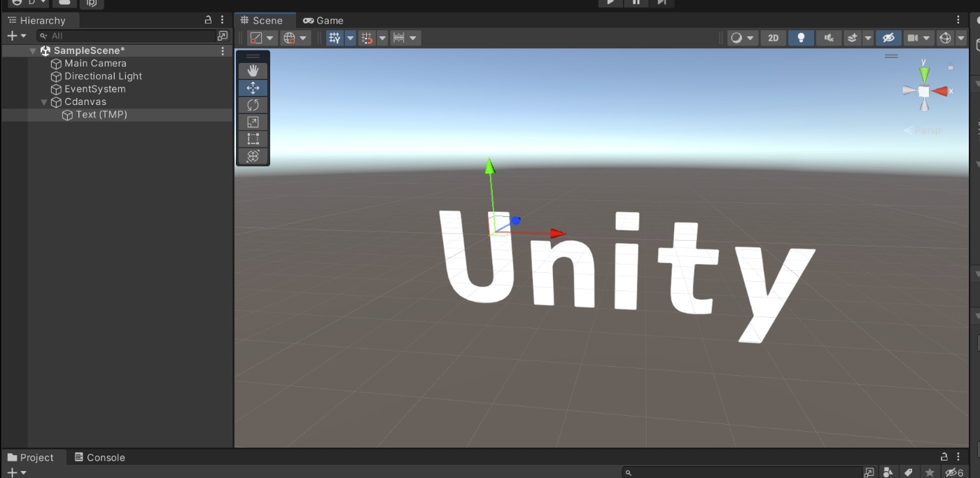This screenshot has width=980, height=478.
Task: Click Project search-by-type filter icon
Action: coord(888,472)
